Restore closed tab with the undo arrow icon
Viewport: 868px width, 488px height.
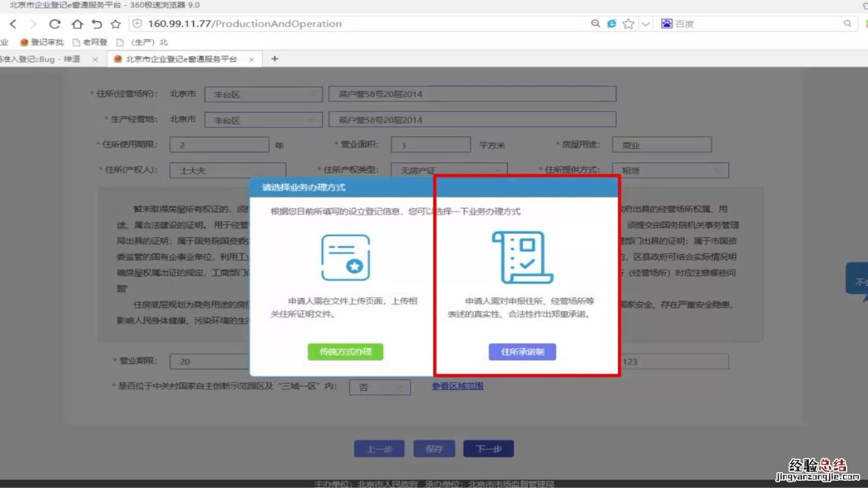pos(96,24)
